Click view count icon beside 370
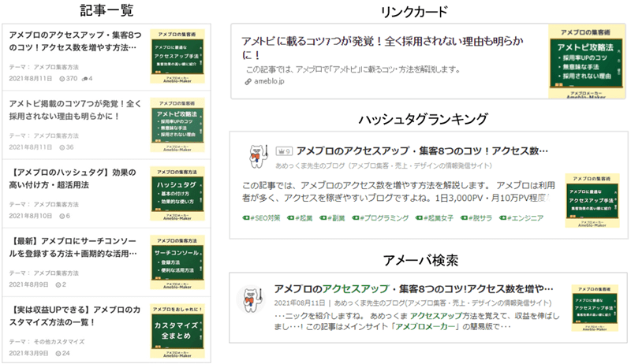 [62, 79]
